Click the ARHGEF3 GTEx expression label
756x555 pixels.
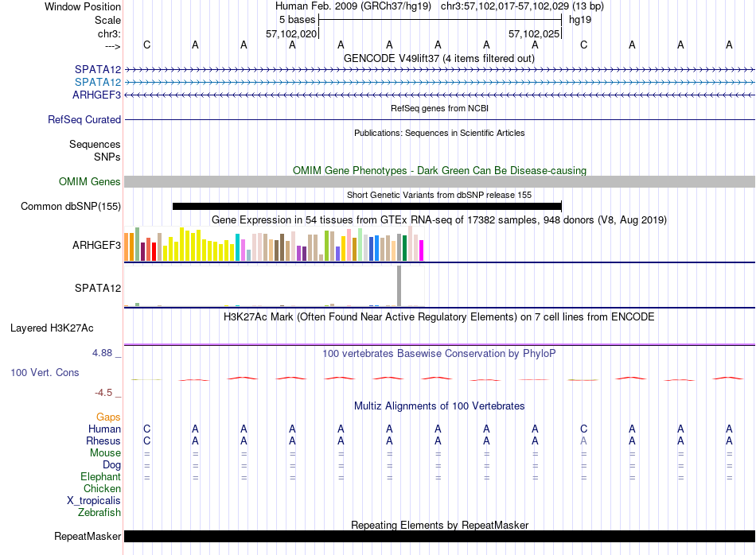(96, 245)
